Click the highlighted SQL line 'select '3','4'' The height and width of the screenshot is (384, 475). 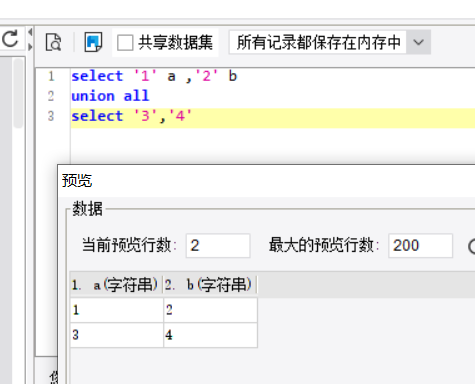[273, 117]
